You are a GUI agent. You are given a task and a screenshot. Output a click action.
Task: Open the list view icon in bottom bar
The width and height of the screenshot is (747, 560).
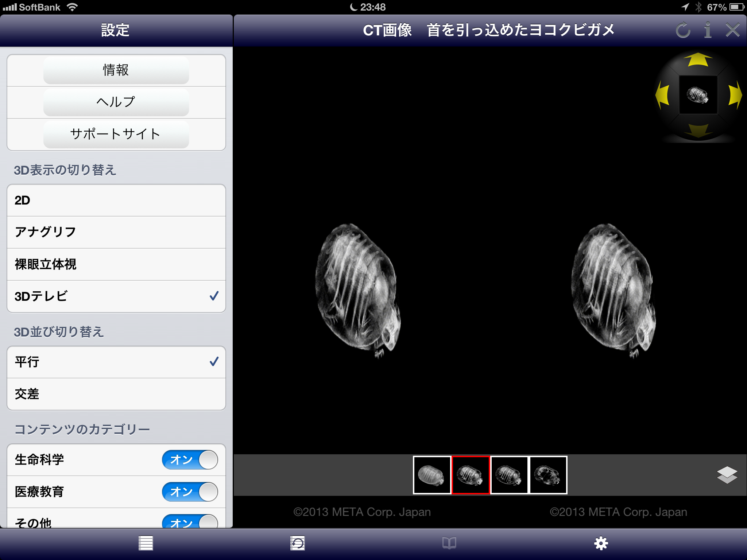pos(146,543)
